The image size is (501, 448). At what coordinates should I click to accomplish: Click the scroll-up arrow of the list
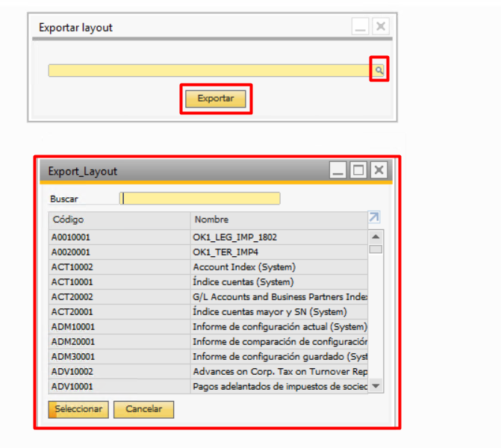tap(376, 237)
